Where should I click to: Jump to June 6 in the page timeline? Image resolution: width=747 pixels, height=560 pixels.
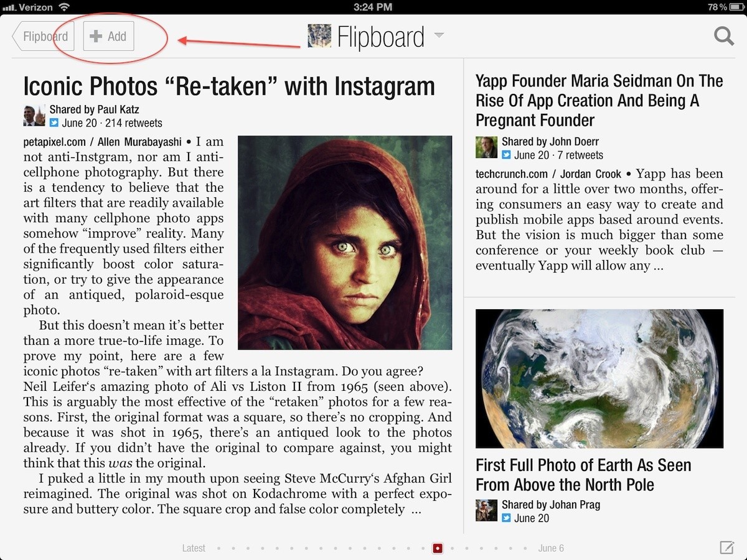(551, 548)
